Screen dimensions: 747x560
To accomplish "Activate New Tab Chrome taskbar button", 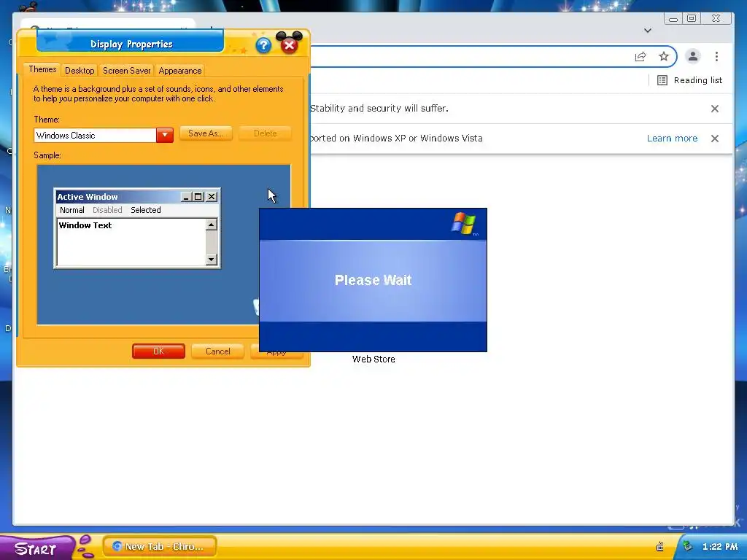I will tap(160, 547).
